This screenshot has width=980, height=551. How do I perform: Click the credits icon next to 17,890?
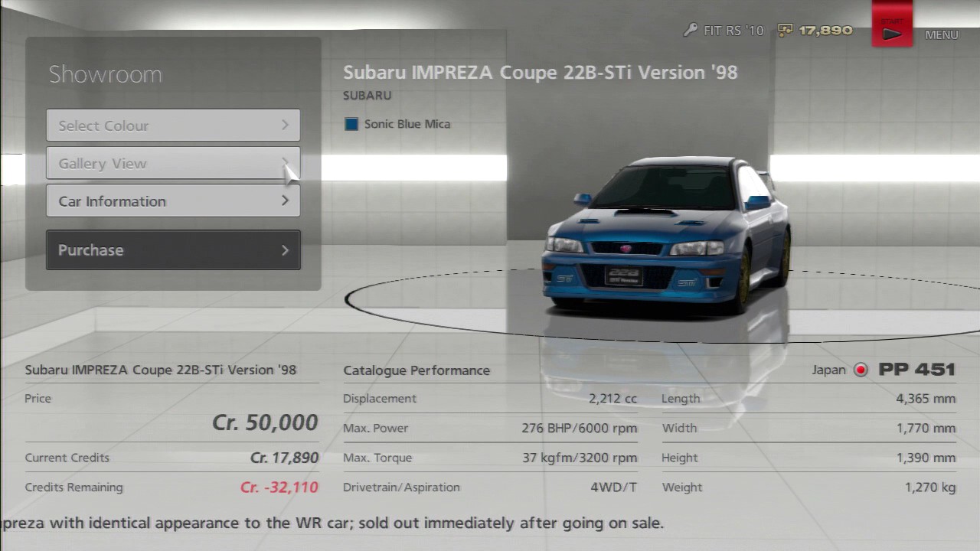click(785, 31)
